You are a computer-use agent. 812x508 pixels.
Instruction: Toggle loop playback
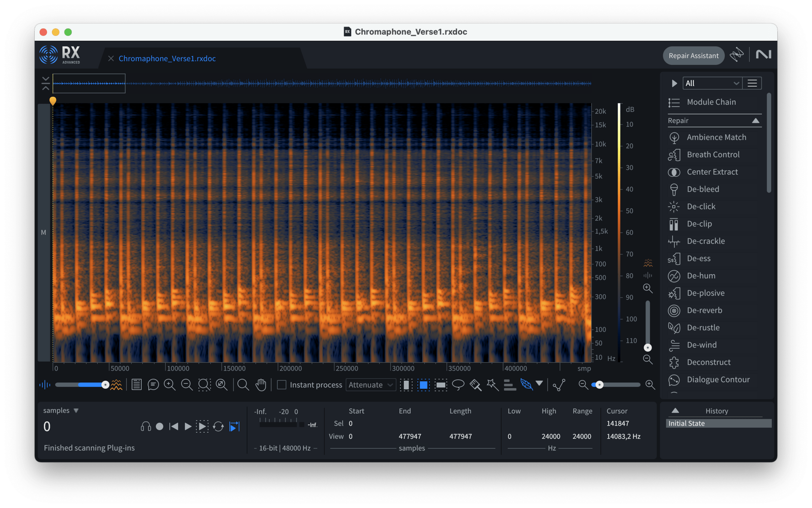[x=218, y=426]
